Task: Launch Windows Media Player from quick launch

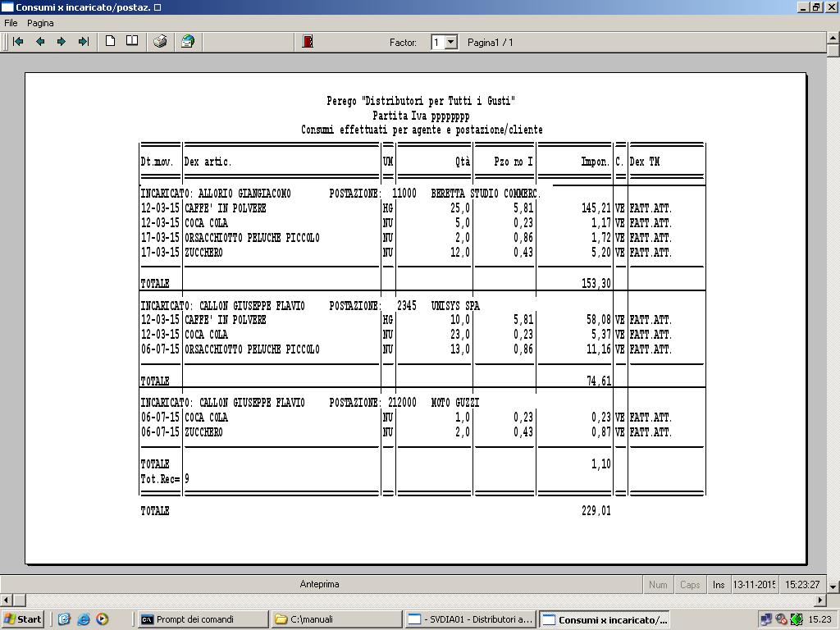Action: click(102, 619)
